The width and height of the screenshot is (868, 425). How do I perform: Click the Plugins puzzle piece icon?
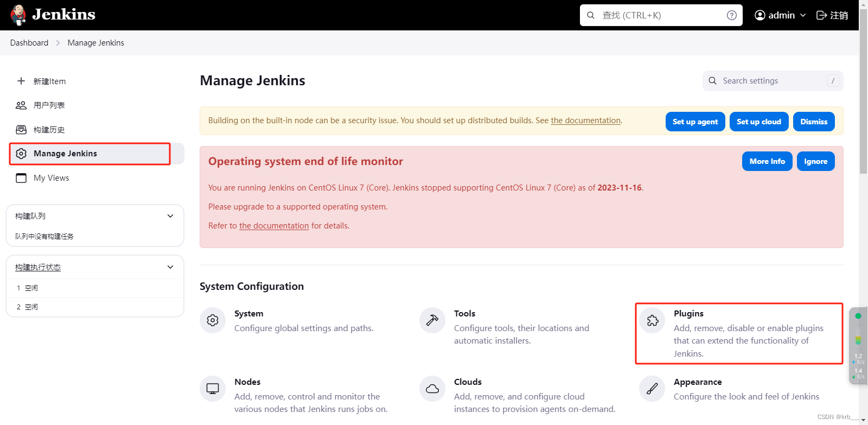point(653,320)
